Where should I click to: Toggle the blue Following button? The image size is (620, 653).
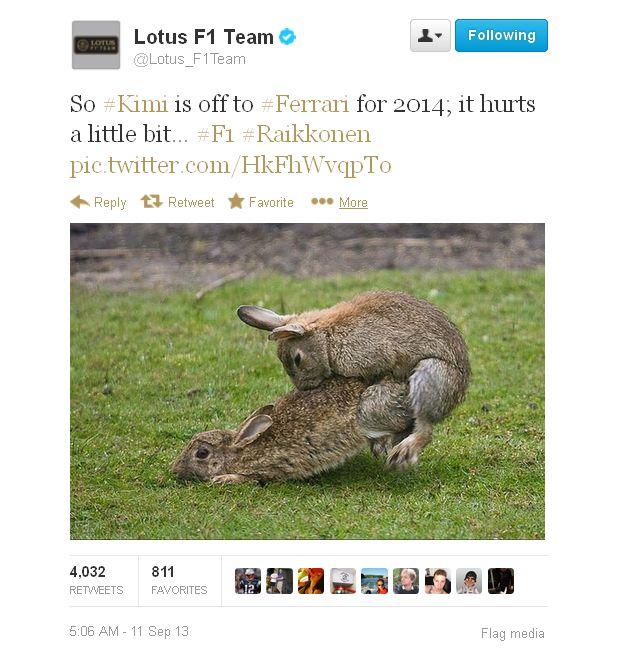point(501,36)
